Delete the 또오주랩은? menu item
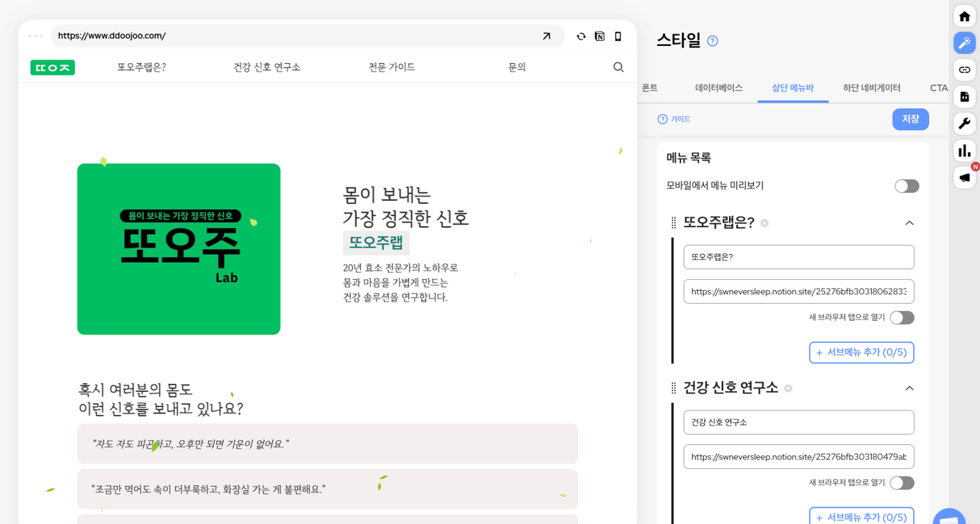The height and width of the screenshot is (524, 980). pyautogui.click(x=765, y=223)
